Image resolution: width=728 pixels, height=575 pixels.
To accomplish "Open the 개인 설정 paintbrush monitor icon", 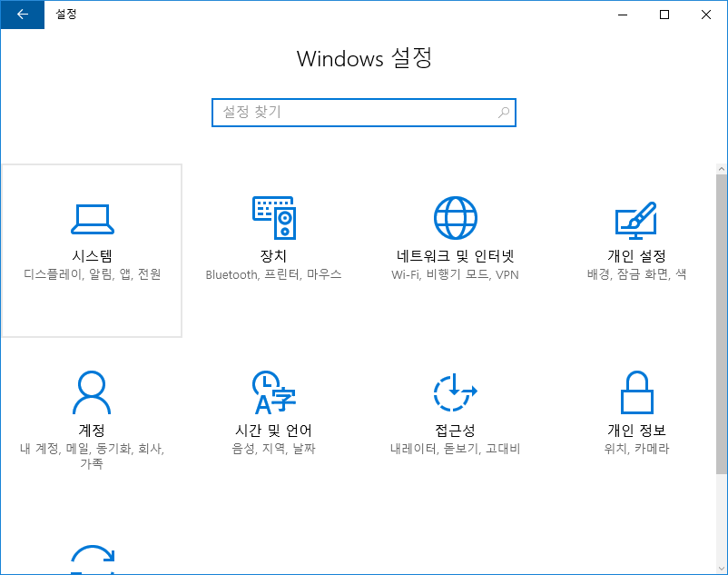I will tap(636, 221).
